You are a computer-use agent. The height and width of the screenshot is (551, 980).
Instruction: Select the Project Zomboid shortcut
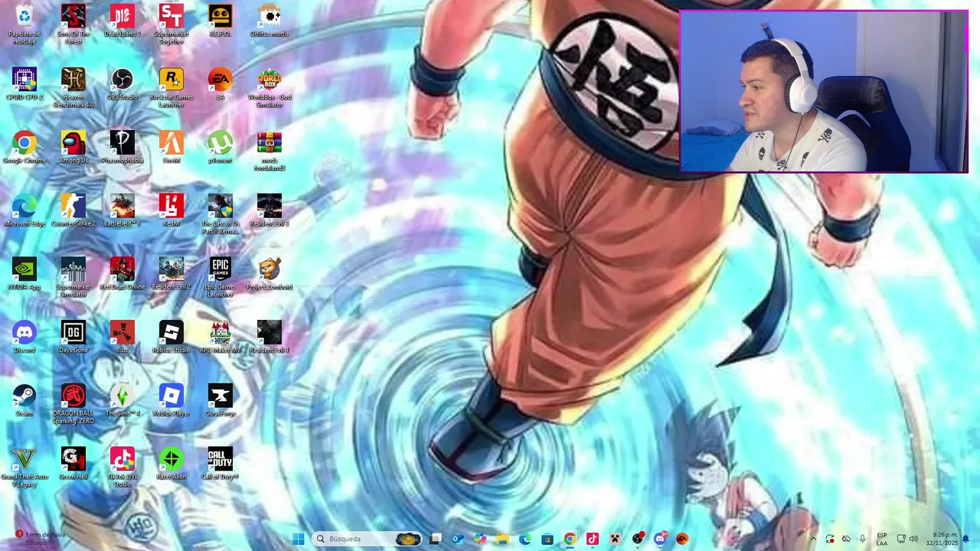click(x=269, y=274)
